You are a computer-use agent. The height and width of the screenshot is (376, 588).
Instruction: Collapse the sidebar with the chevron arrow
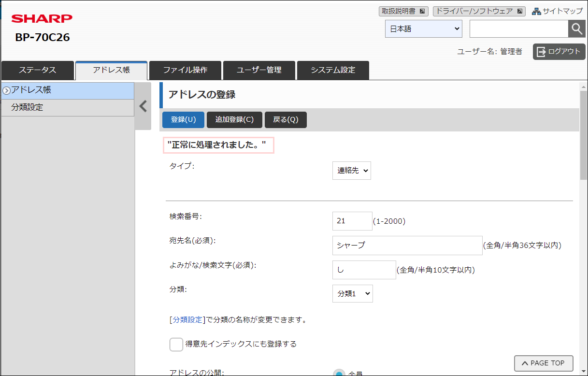143,106
